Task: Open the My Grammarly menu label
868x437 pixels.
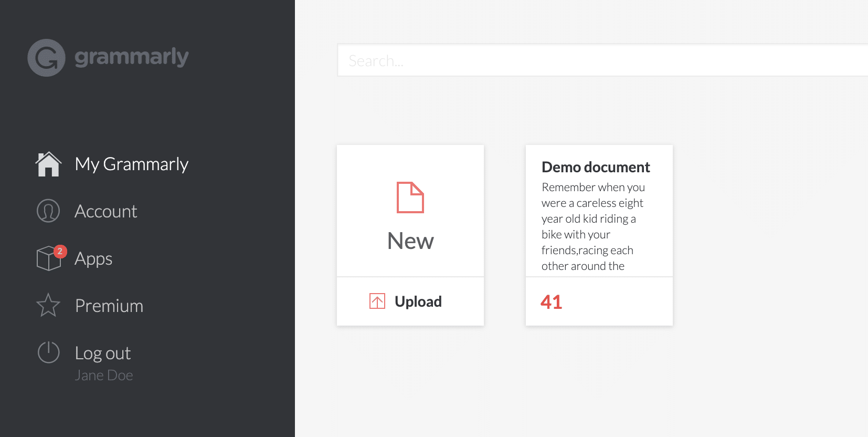Action: 131,164
